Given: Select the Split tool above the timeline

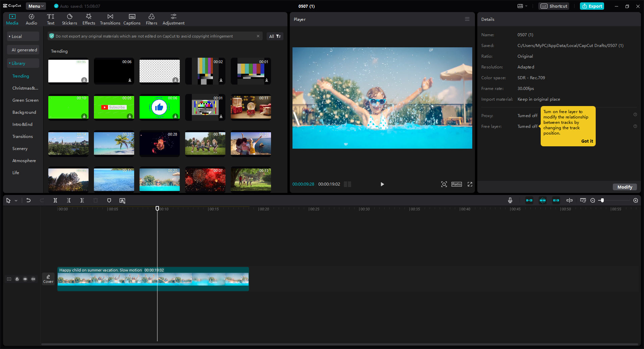Looking at the screenshot, I should (x=55, y=200).
